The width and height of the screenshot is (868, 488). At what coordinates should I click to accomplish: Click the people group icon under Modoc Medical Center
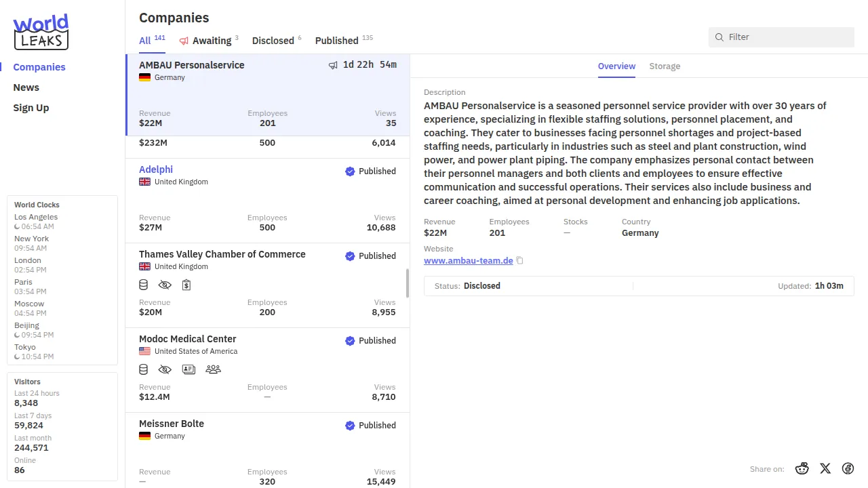pos(213,369)
